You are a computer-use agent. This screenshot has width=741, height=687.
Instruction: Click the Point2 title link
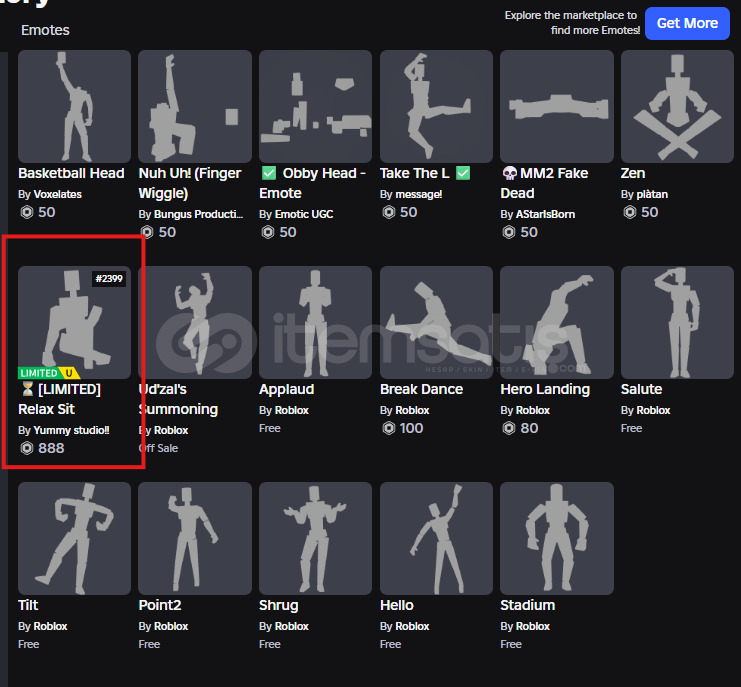coord(160,605)
